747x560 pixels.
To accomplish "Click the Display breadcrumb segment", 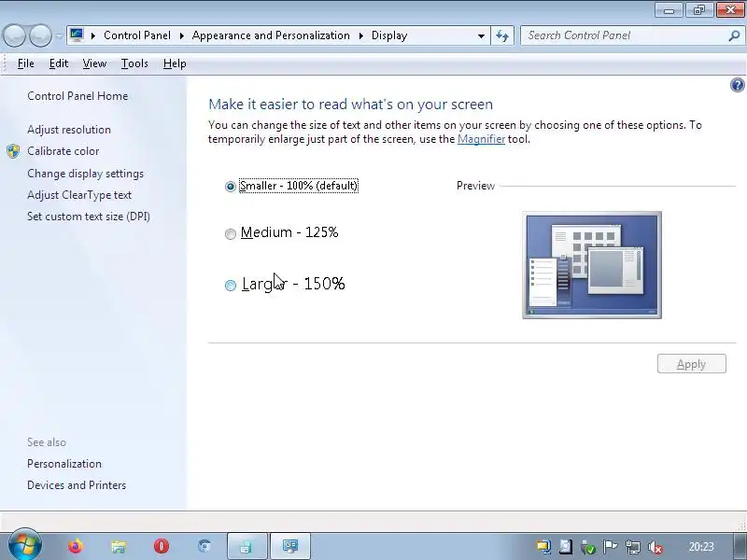I will (389, 35).
